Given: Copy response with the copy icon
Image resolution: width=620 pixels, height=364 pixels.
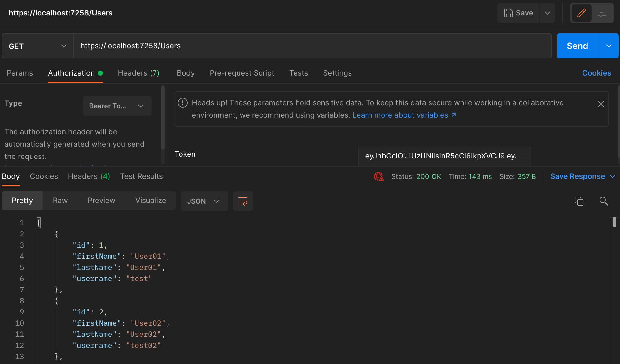Looking at the screenshot, I should (x=579, y=201).
